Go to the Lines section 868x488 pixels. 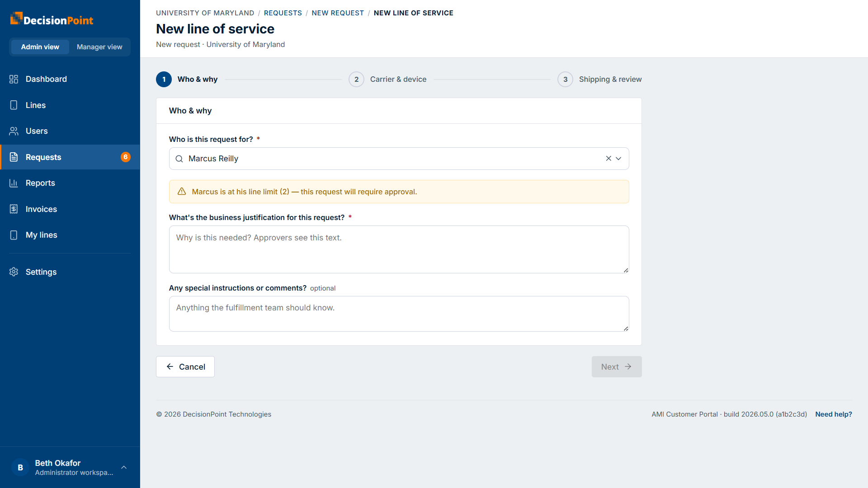(70, 105)
